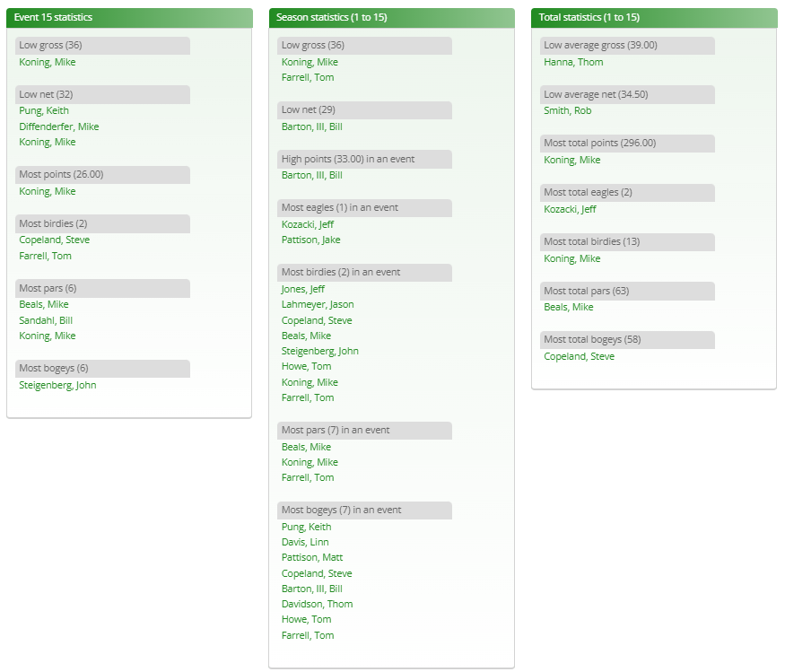The height and width of the screenshot is (672, 785).
Task: Click the Most birdies (2) in an event heading
Action: 364,273
